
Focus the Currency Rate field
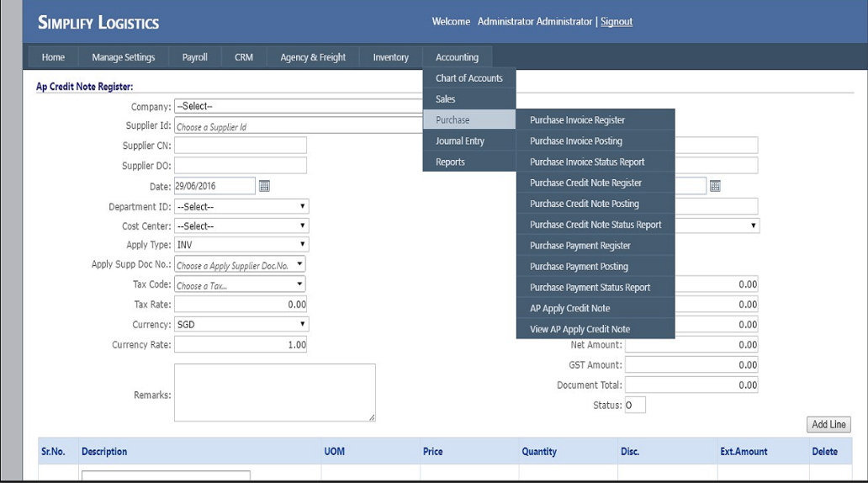(241, 345)
